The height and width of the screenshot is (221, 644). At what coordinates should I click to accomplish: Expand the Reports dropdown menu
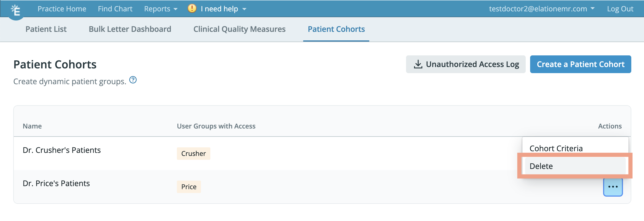(x=161, y=9)
